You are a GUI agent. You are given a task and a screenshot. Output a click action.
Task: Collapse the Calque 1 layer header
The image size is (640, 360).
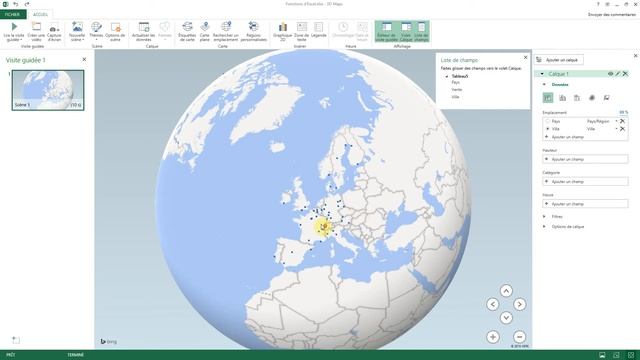542,74
